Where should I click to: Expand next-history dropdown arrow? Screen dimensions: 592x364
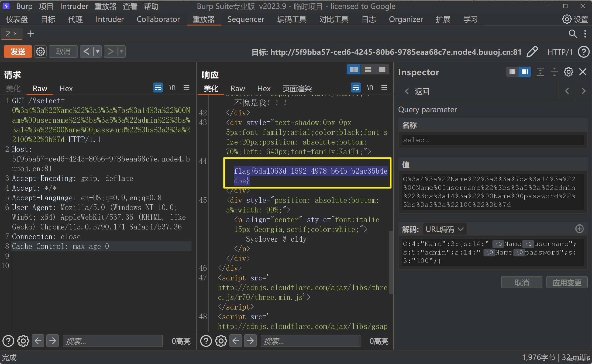[x=122, y=51]
